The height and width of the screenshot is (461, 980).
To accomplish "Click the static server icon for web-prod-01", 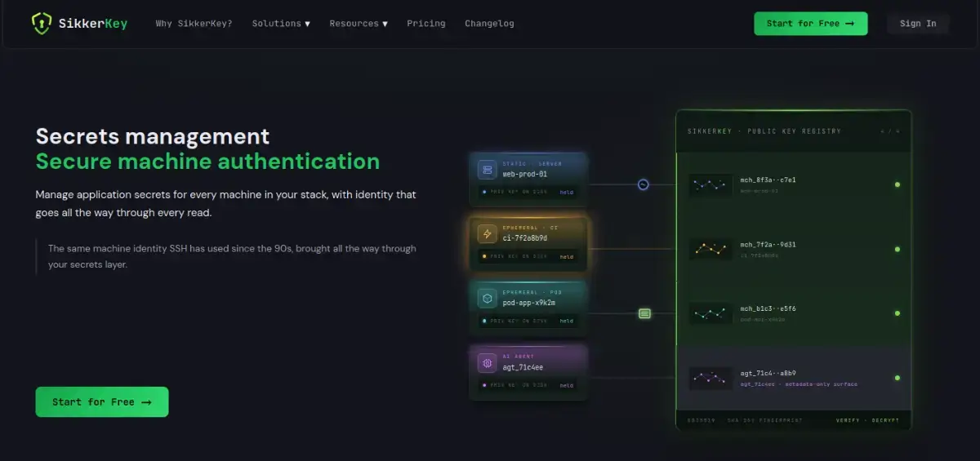I will [488, 170].
